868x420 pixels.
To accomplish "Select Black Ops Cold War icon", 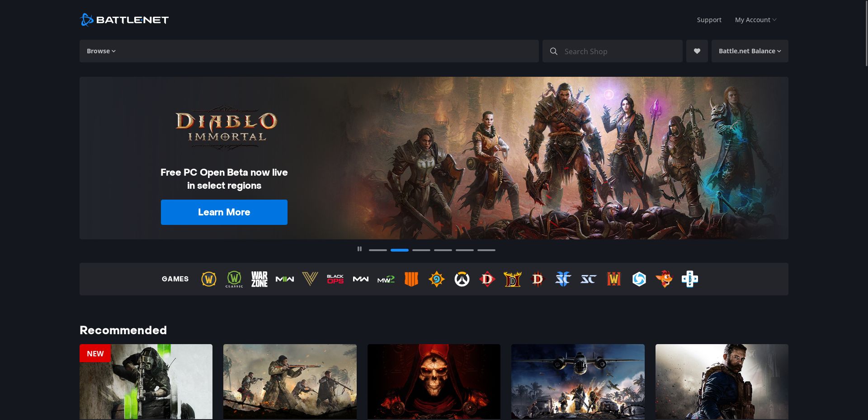I will coord(335,279).
